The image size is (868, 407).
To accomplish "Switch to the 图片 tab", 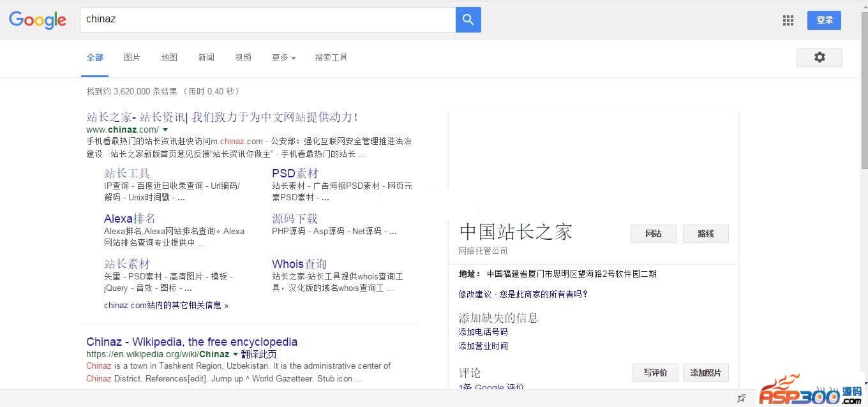I will click(132, 57).
